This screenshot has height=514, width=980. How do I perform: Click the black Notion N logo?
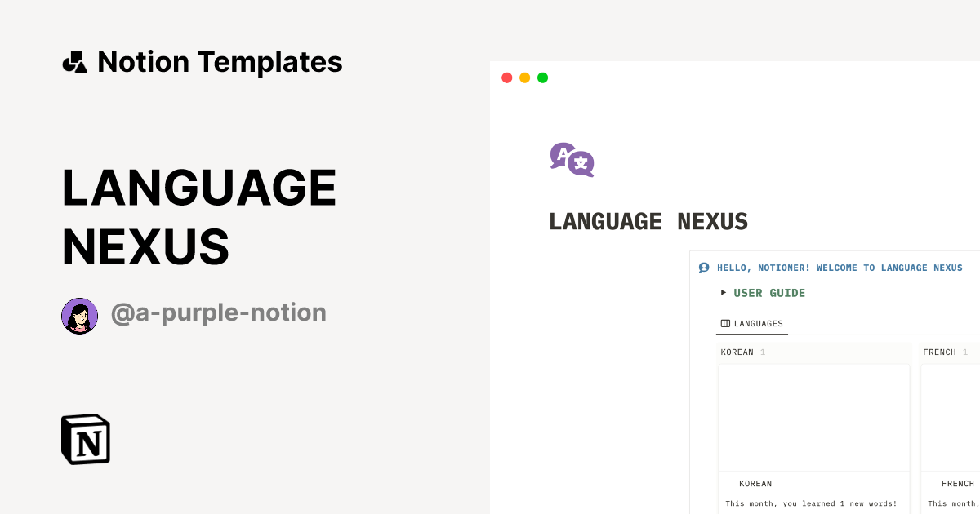click(85, 439)
